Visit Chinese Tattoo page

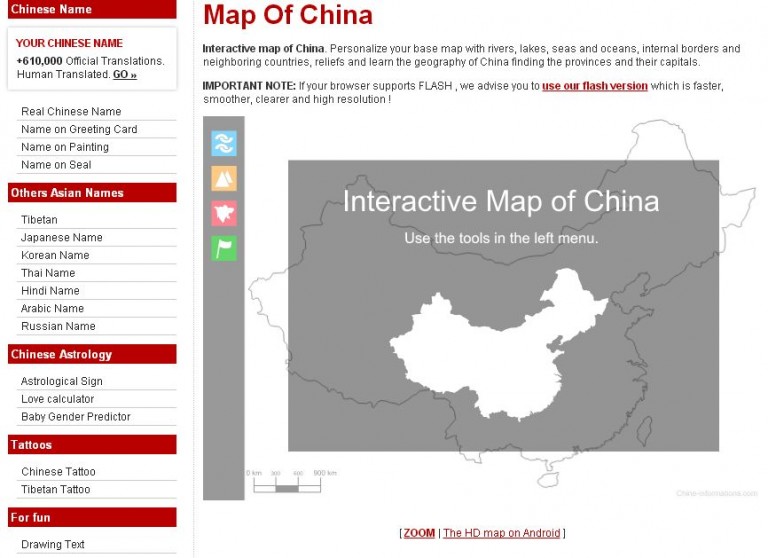pyautogui.click(x=59, y=472)
